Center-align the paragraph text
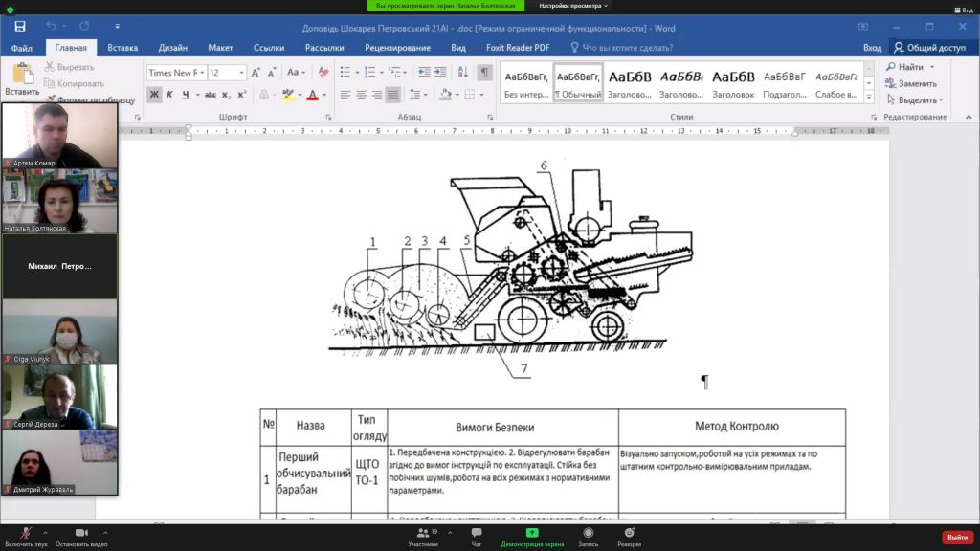Image resolution: width=980 pixels, height=551 pixels. [361, 95]
